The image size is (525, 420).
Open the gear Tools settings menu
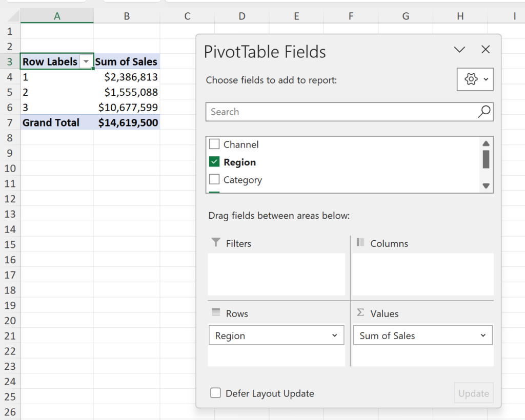tap(475, 79)
